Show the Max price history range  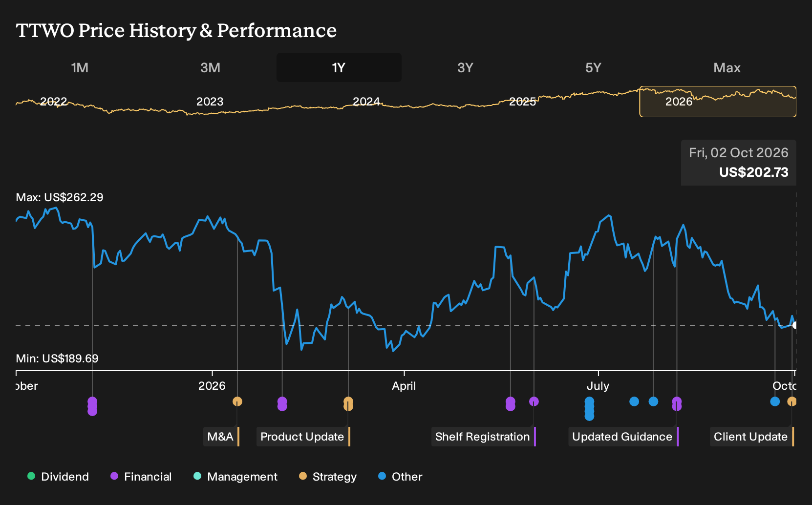tap(727, 68)
